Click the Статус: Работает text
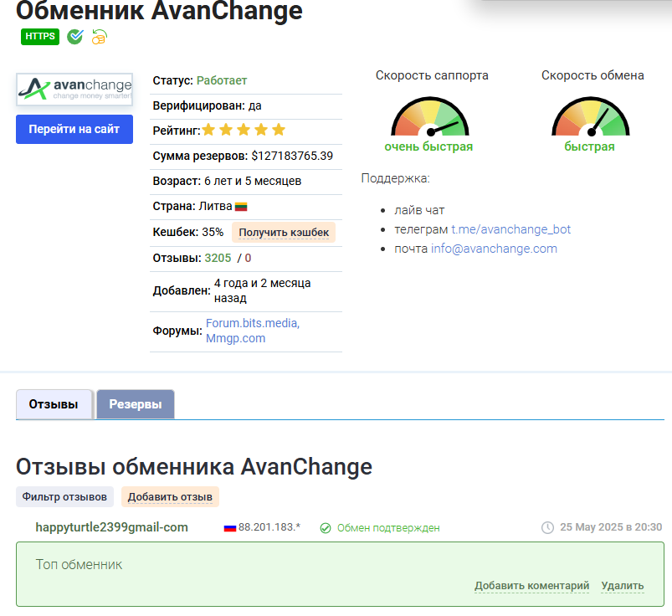Viewport: 672px width, 616px height. coord(200,80)
